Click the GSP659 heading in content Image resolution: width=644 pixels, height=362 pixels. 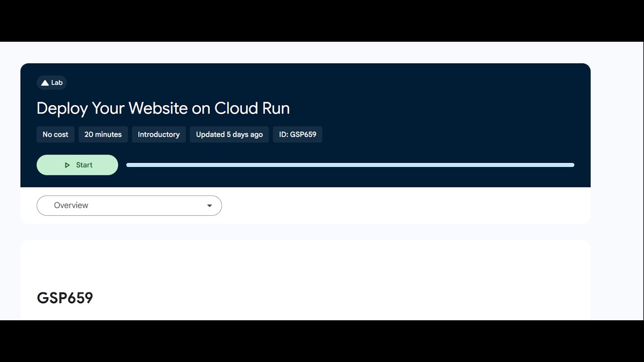[x=65, y=298]
